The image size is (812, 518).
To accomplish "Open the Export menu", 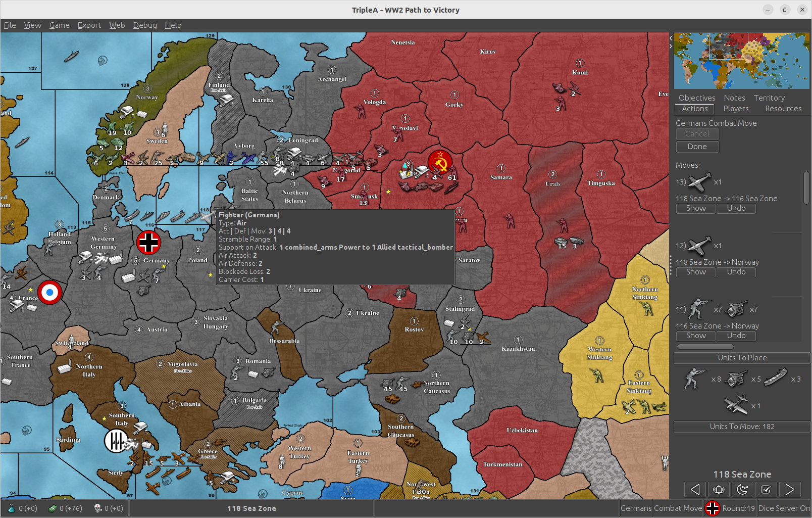I will pyautogui.click(x=89, y=25).
